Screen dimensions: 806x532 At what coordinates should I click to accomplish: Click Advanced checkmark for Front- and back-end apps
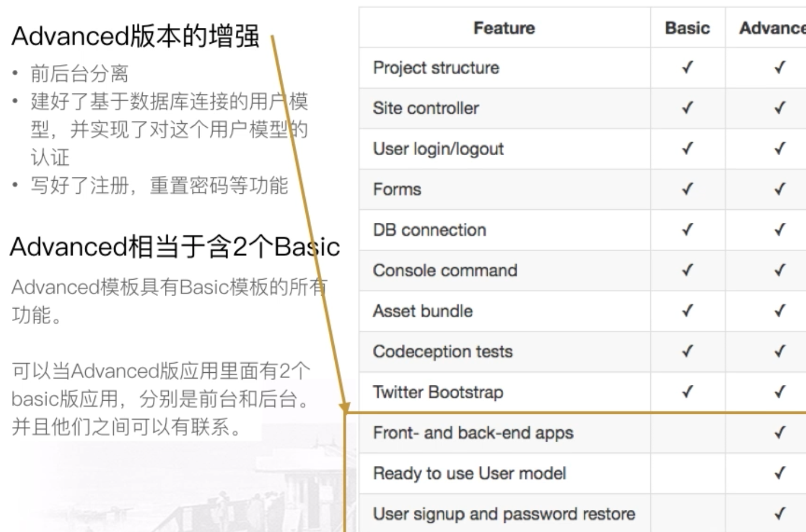click(780, 433)
